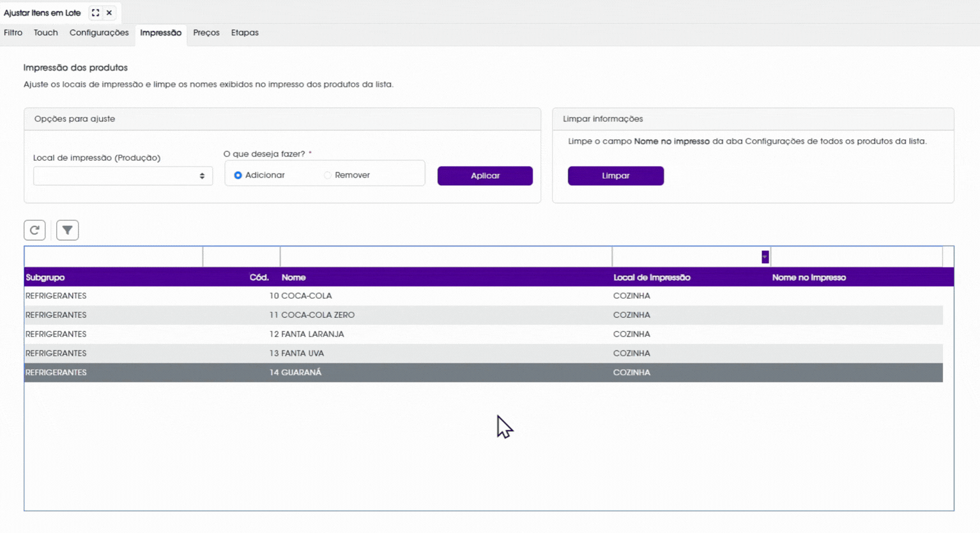The image size is (980, 533).
Task: Select the COCA-COLA ZERO product name
Action: (318, 315)
